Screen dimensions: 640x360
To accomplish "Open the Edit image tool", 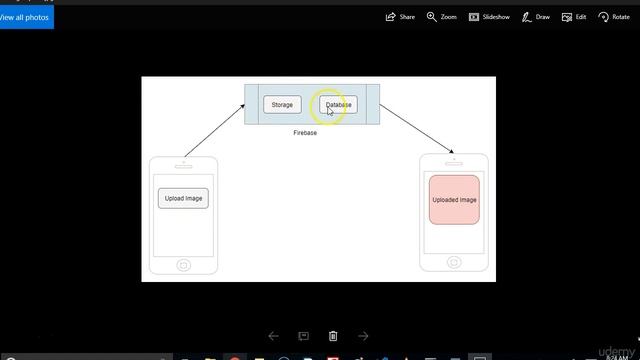I will 574,17.
